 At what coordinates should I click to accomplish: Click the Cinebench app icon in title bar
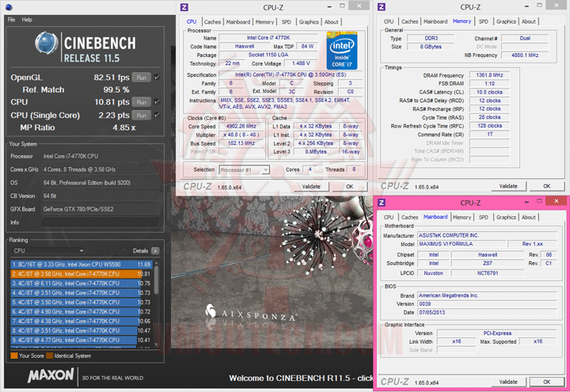(9, 6)
